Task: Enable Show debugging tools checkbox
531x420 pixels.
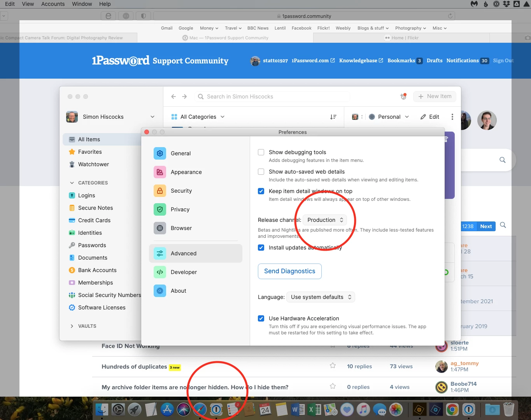Action: coord(261,152)
